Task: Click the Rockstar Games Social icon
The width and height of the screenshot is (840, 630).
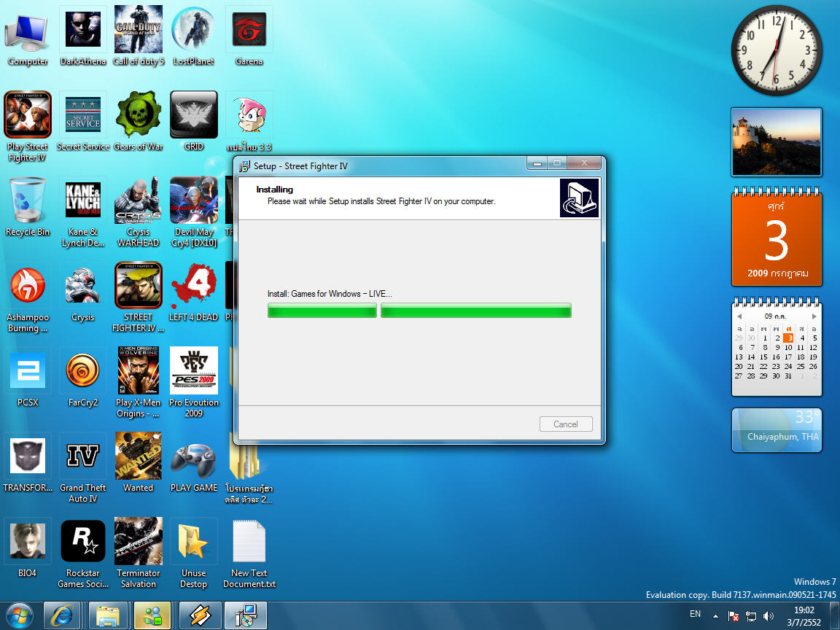Action: [x=83, y=553]
